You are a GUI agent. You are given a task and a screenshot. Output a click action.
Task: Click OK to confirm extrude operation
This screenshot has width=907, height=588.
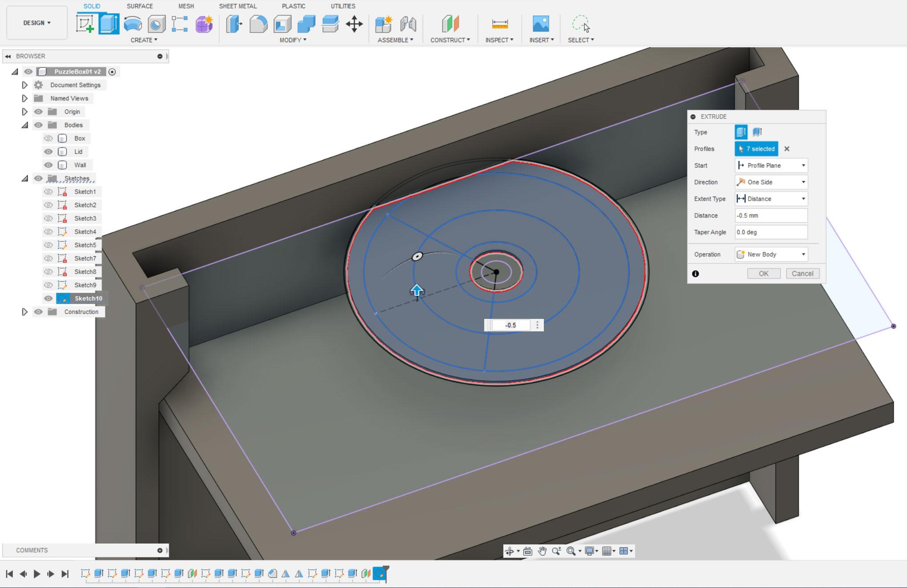click(x=764, y=274)
